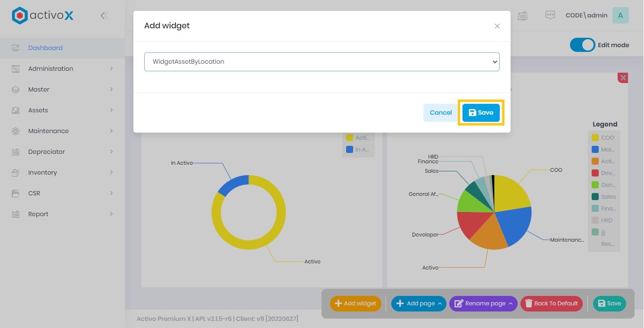
Task: Click the Maintenance gear icon in sidebar
Action: [x=16, y=131]
